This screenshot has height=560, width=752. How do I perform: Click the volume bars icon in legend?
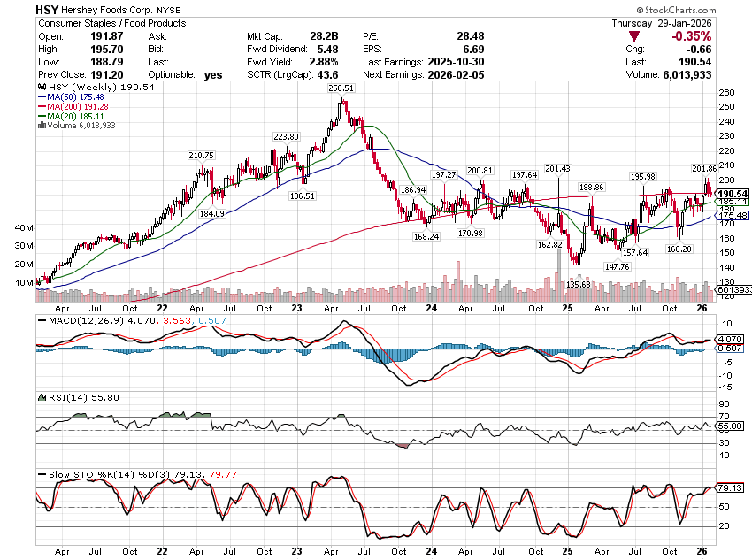[39, 125]
